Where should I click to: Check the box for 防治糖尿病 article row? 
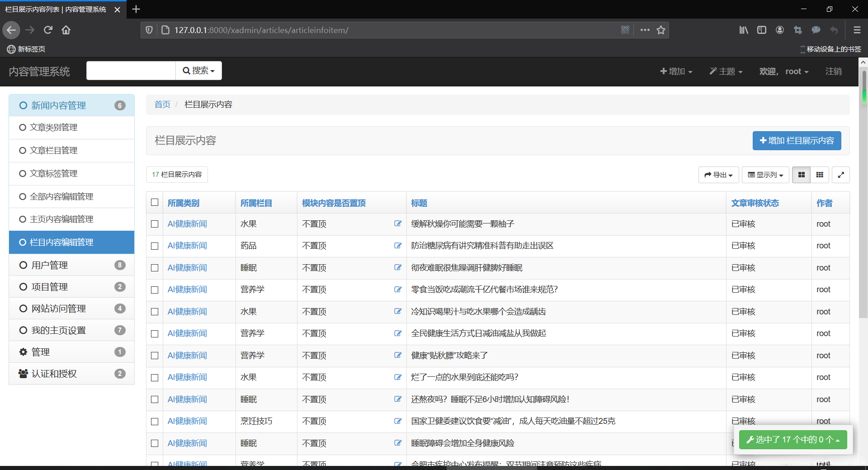point(155,246)
